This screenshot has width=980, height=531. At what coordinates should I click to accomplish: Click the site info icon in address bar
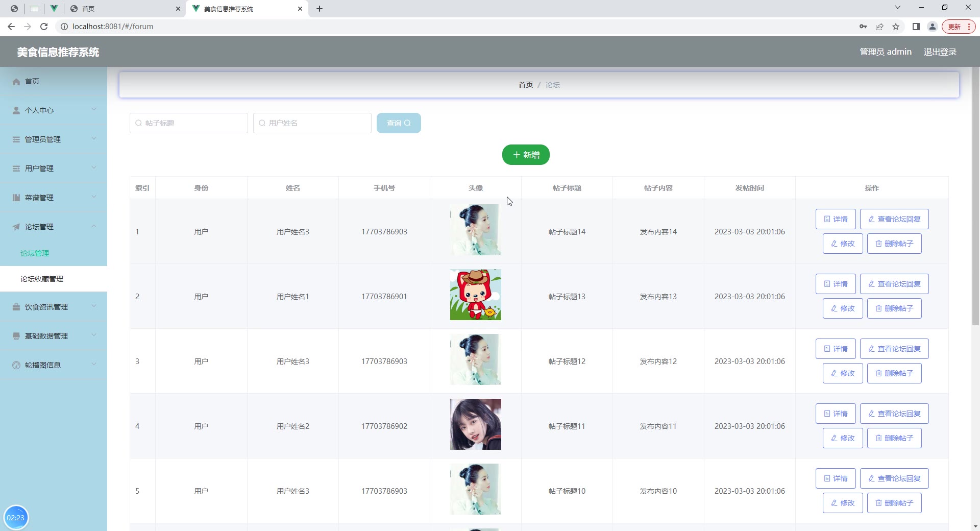64,27
